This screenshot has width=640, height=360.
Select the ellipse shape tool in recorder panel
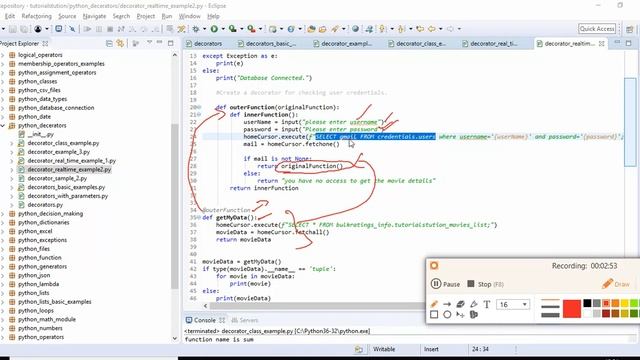(447, 314)
